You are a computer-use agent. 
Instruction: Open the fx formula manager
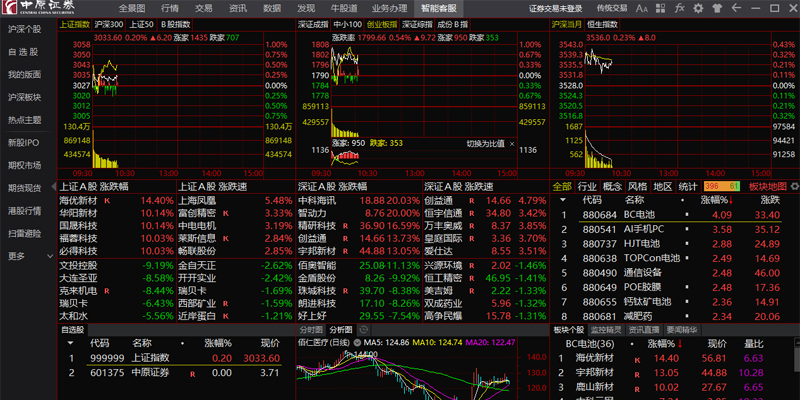(680, 8)
